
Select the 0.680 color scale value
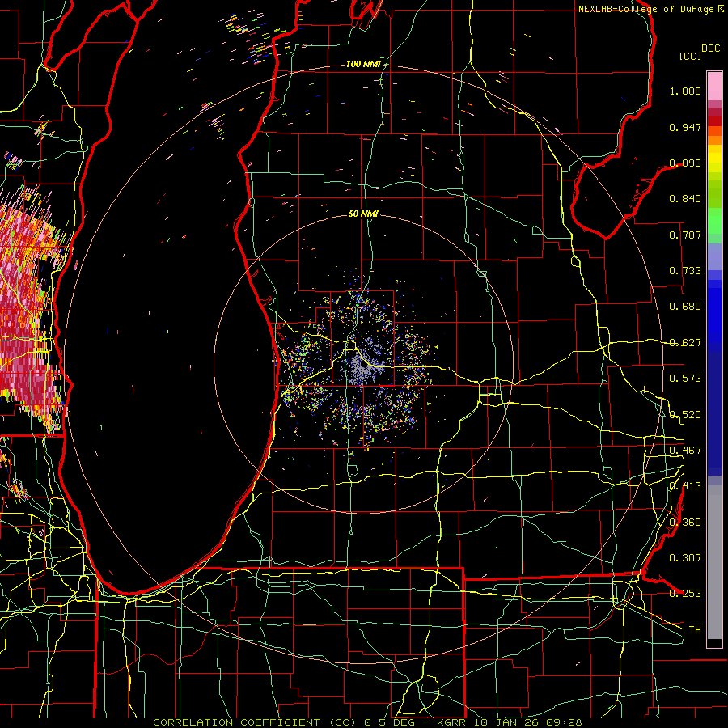[685, 307]
